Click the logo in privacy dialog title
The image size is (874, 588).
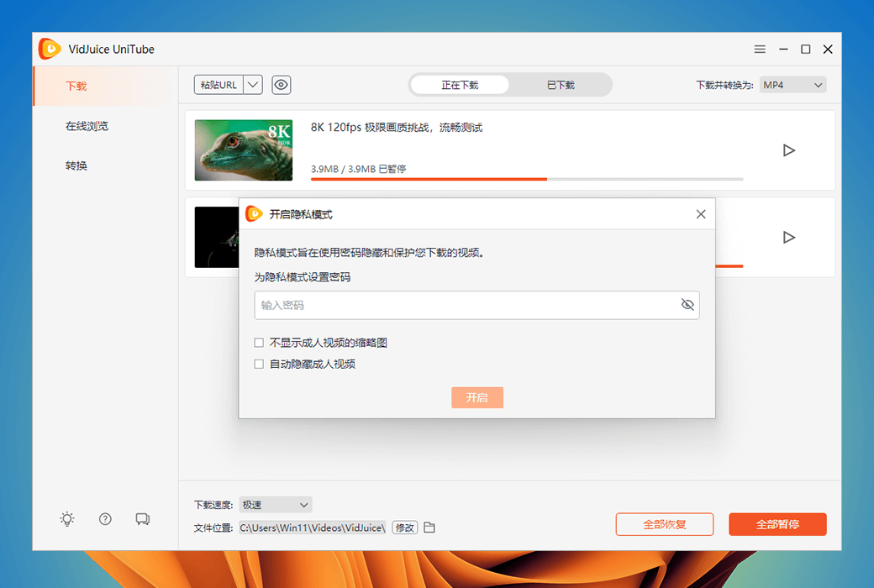254,214
